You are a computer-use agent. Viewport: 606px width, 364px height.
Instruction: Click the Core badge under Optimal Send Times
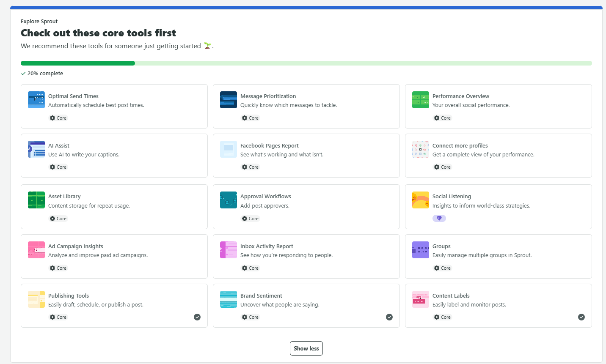[x=58, y=118]
